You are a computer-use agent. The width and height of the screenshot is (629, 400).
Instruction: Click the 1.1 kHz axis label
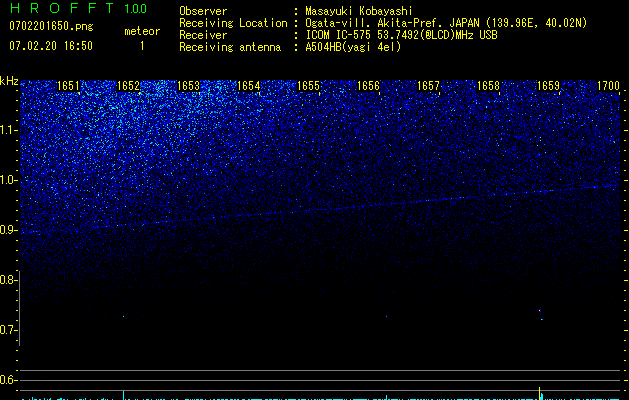pyautogui.click(x=9, y=130)
